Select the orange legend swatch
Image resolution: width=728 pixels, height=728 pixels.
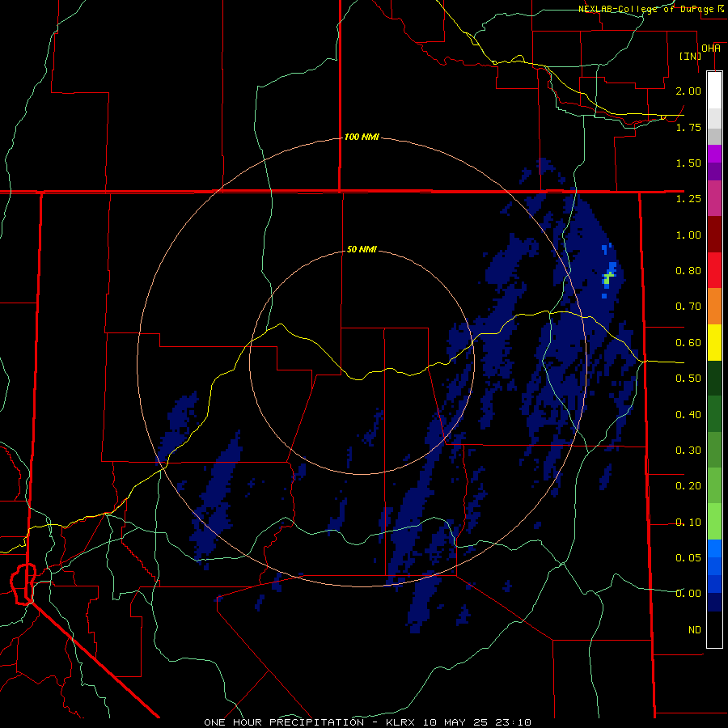pos(714,307)
